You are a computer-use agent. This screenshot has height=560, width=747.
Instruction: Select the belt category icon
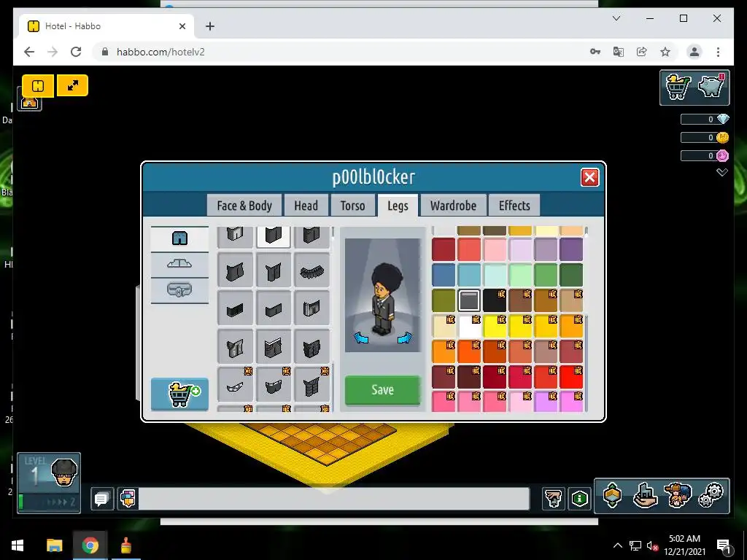coord(179,289)
